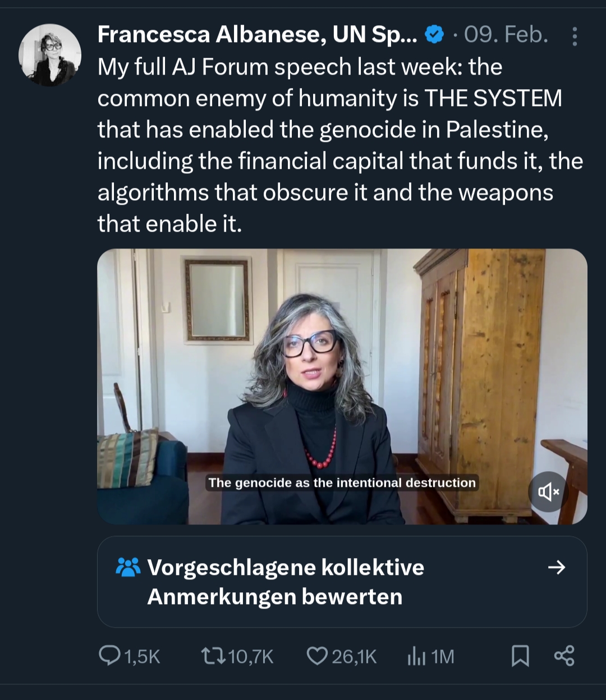Click the share icon
The image size is (606, 700).
click(x=564, y=656)
